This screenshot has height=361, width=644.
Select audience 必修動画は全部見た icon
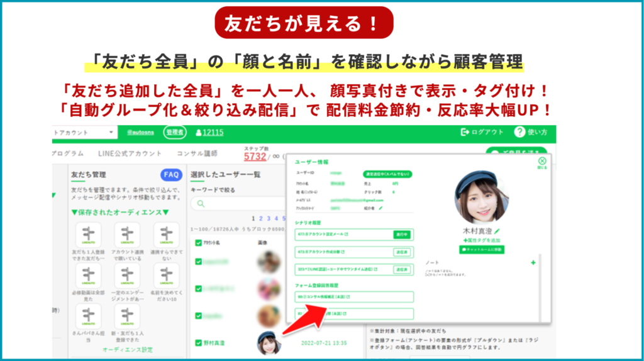88,275
